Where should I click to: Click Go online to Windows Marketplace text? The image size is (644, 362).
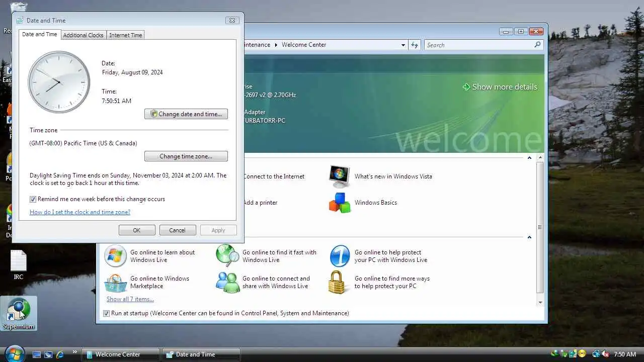(160, 282)
